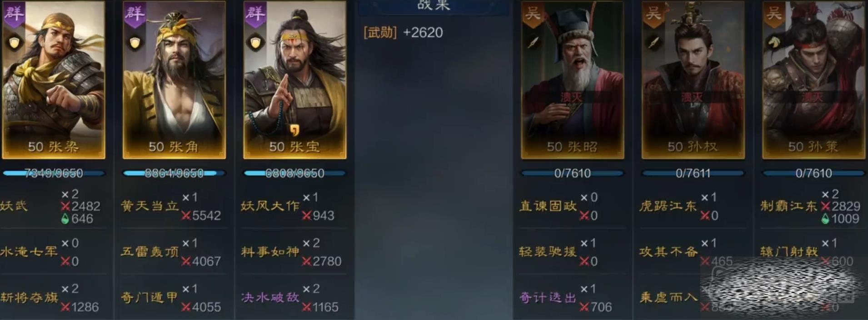868x320 pixels.
Task: Click the green healing drop icon under 妖武
Action: click(65, 219)
